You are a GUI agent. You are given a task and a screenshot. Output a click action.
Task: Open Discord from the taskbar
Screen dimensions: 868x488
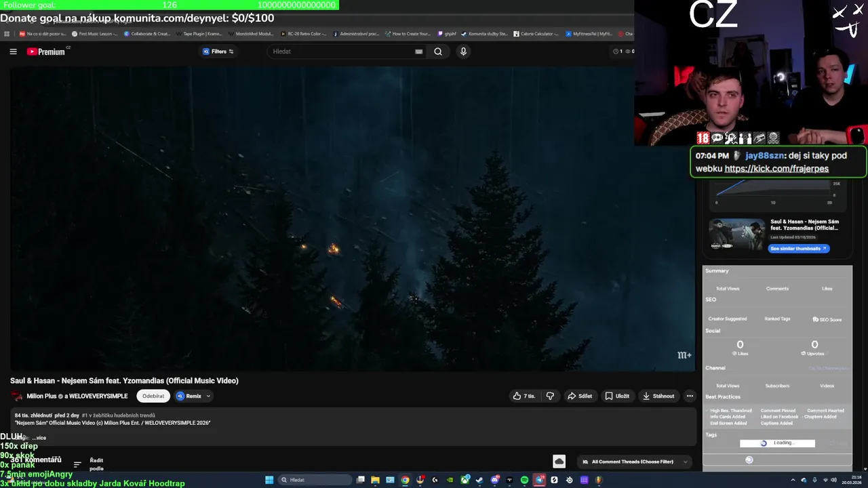[494, 480]
